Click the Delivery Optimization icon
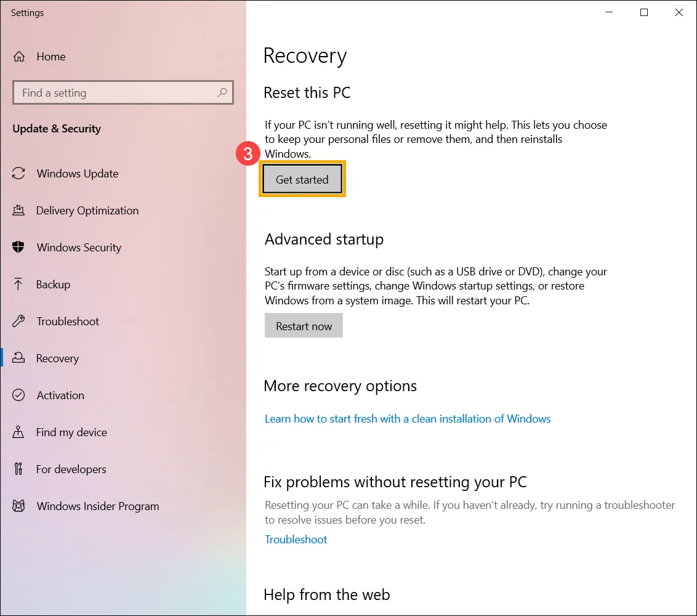 coord(19,210)
